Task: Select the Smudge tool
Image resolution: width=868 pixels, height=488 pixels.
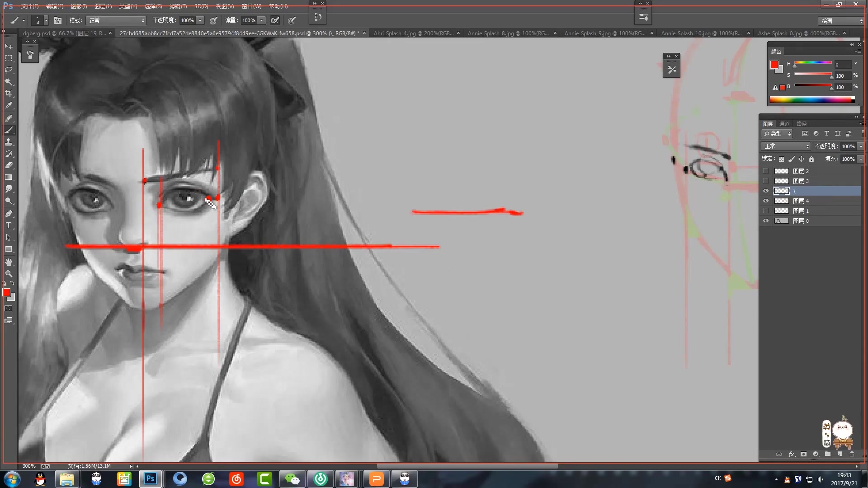Action: [x=9, y=189]
